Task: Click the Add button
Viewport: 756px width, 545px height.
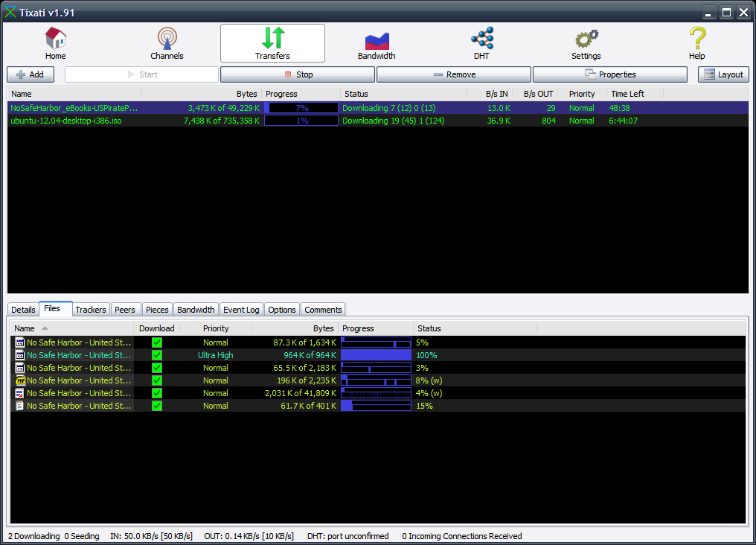Action: point(31,74)
